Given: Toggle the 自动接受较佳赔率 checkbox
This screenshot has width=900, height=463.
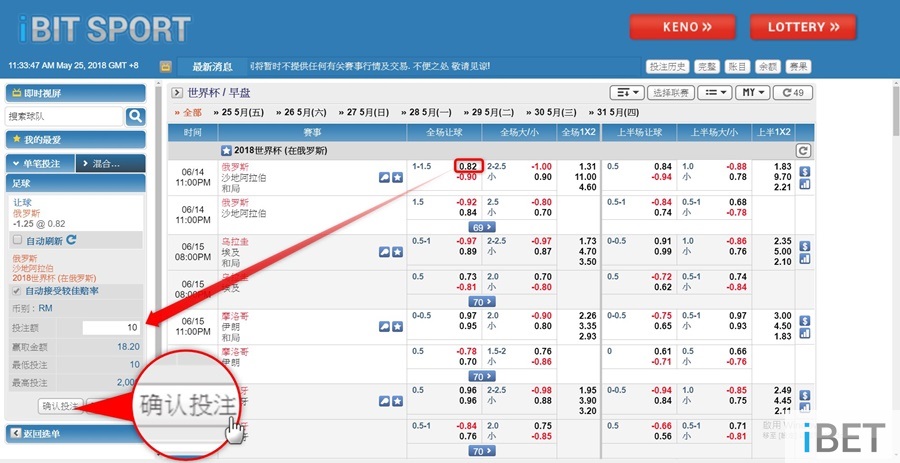Looking at the screenshot, I should (x=17, y=291).
